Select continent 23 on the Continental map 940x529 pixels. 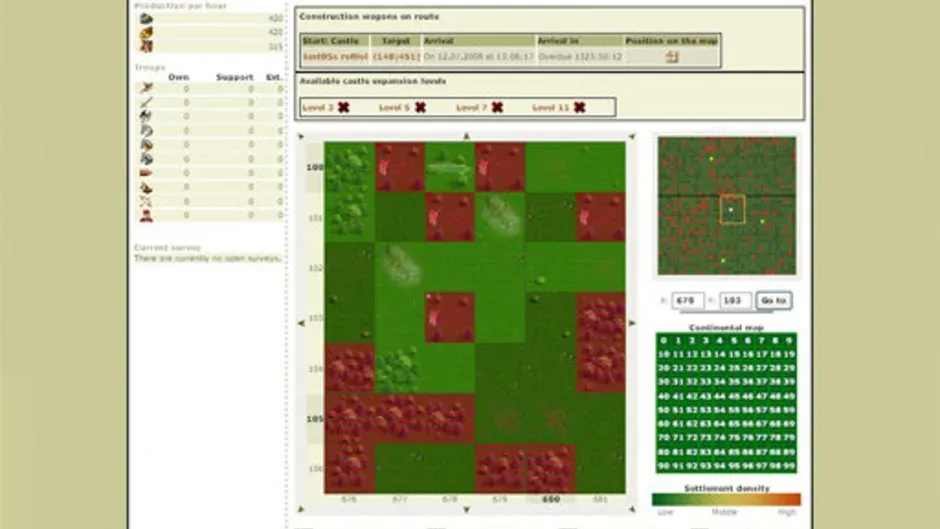tap(706, 368)
